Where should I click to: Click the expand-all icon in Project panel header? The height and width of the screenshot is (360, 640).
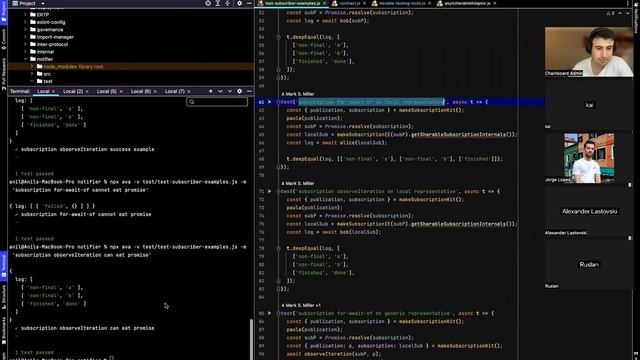coord(218,3)
